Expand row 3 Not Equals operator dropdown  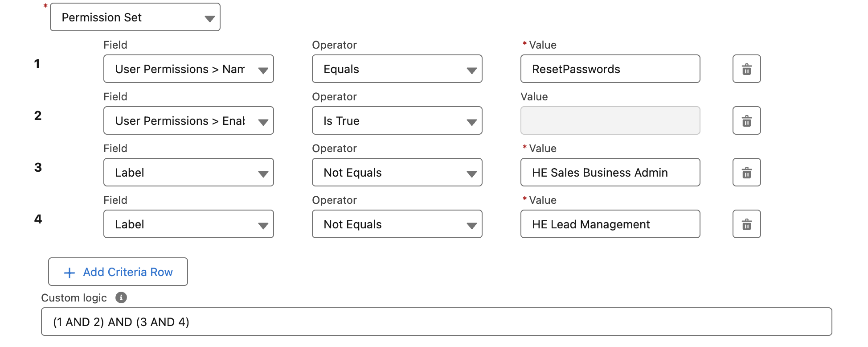(x=397, y=172)
